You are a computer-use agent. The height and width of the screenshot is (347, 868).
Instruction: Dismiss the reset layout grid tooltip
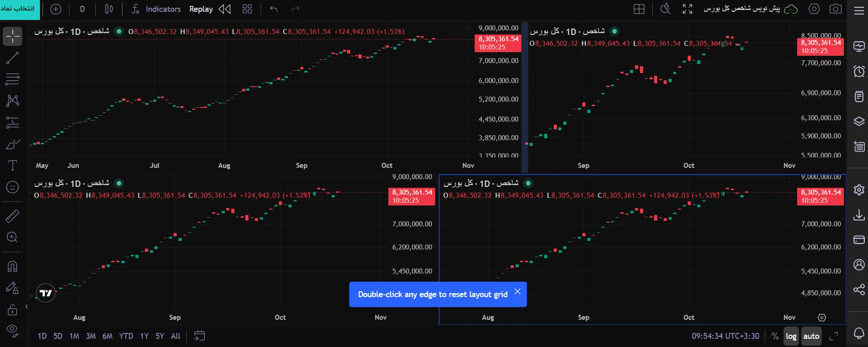pyautogui.click(x=517, y=292)
